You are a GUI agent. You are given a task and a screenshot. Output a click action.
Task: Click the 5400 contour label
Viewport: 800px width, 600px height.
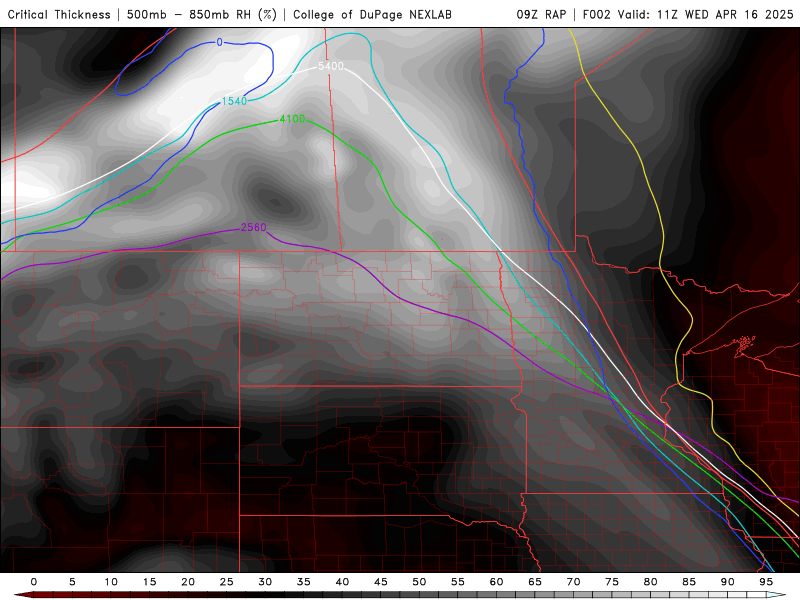tap(331, 66)
